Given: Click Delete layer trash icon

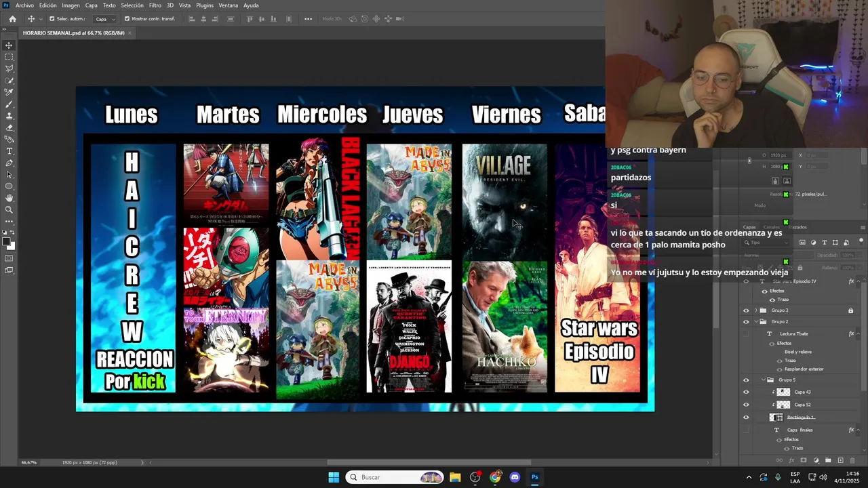Looking at the screenshot, I should tap(852, 460).
